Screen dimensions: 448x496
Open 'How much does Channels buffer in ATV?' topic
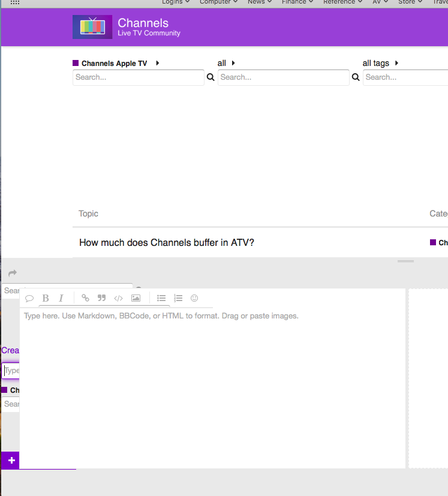[x=166, y=243]
